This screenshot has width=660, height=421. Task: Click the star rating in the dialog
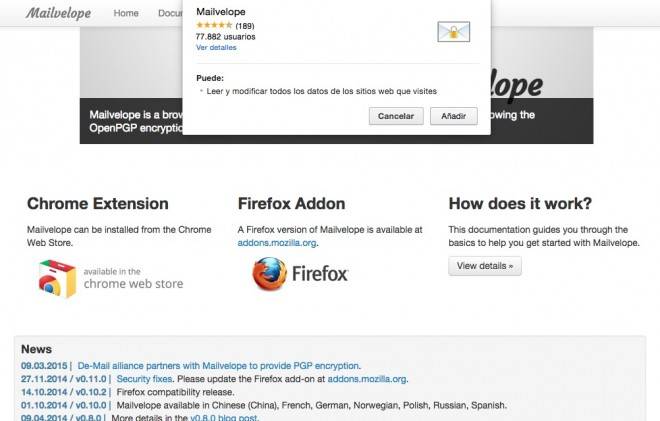point(214,25)
